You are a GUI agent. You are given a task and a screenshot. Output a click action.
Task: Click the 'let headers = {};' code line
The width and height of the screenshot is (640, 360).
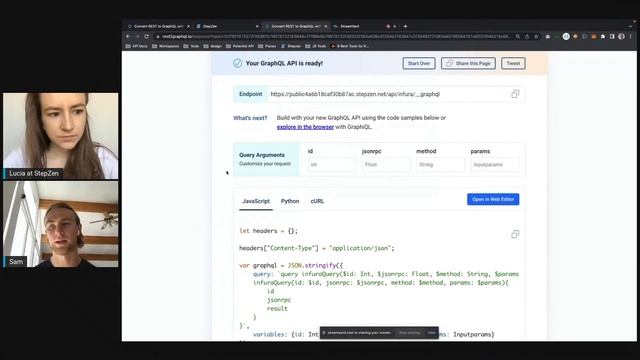point(269,231)
